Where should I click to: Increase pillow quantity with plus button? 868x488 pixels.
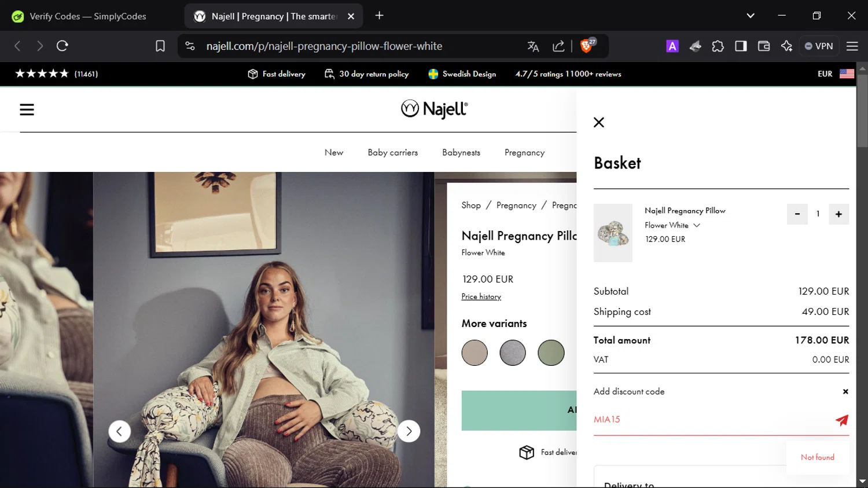tap(838, 214)
